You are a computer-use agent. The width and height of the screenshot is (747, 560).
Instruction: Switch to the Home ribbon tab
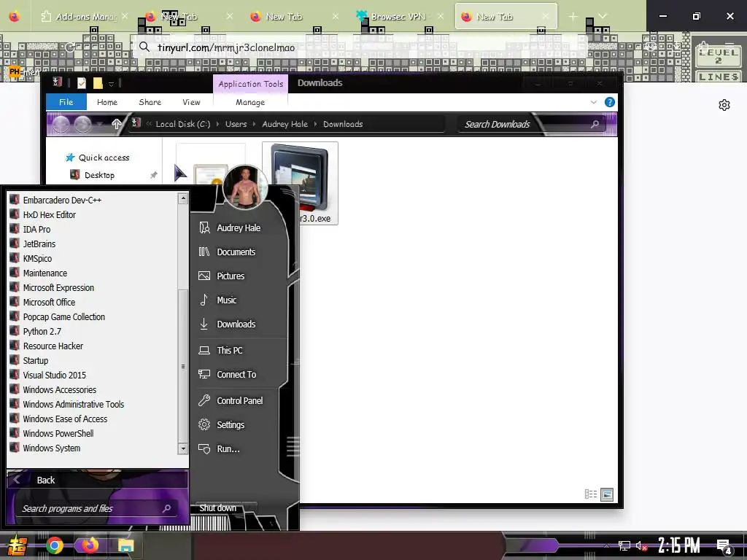pyautogui.click(x=107, y=102)
